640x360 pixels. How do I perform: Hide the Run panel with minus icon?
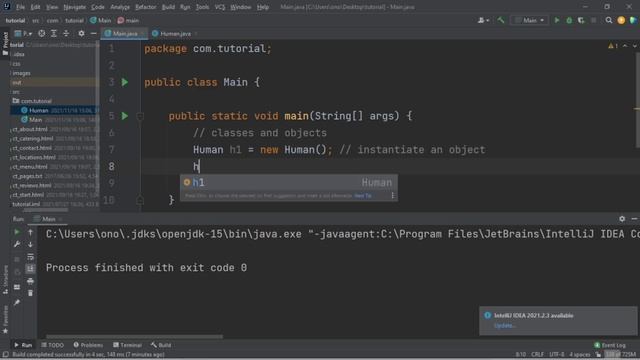(x=634, y=219)
